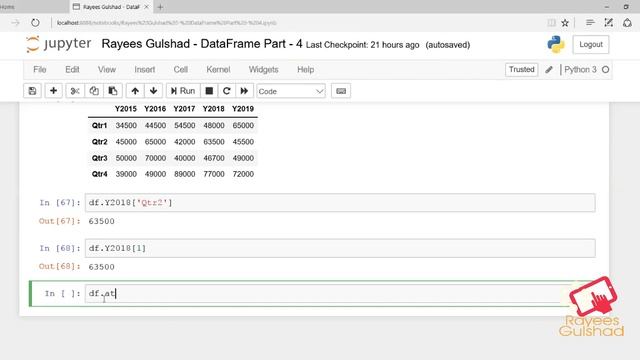
Task: Open the command palette keyboard icon
Action: coord(341,91)
